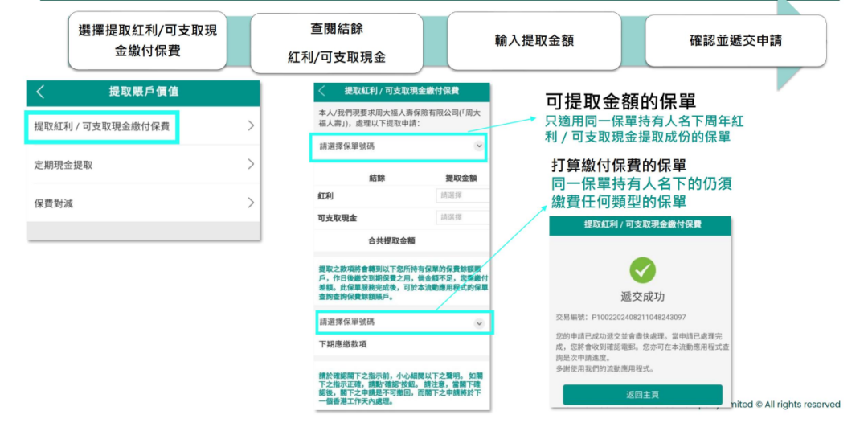
Task: Click the chevron next to 保費對減
Action: [x=251, y=203]
